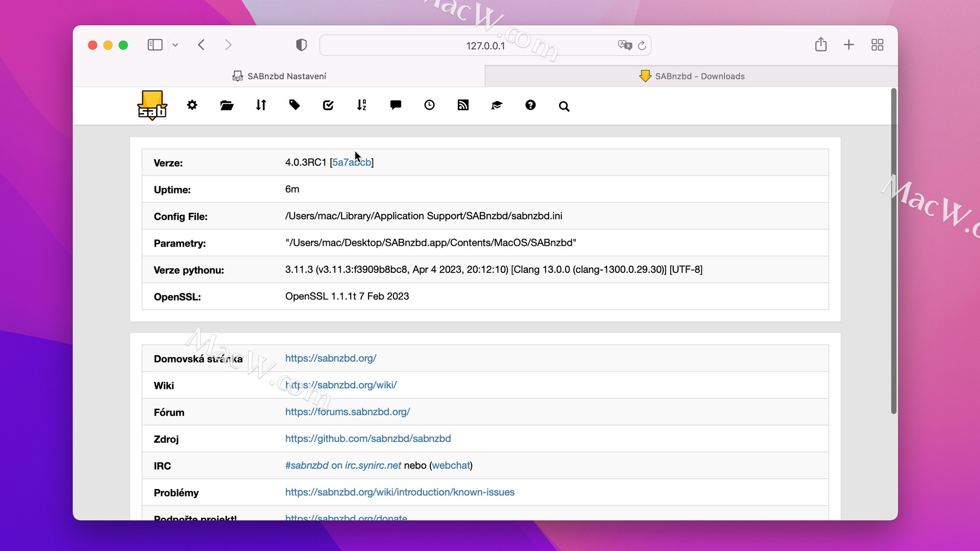Open Notifications speech bubble icon
The height and width of the screenshot is (551, 980).
396,105
